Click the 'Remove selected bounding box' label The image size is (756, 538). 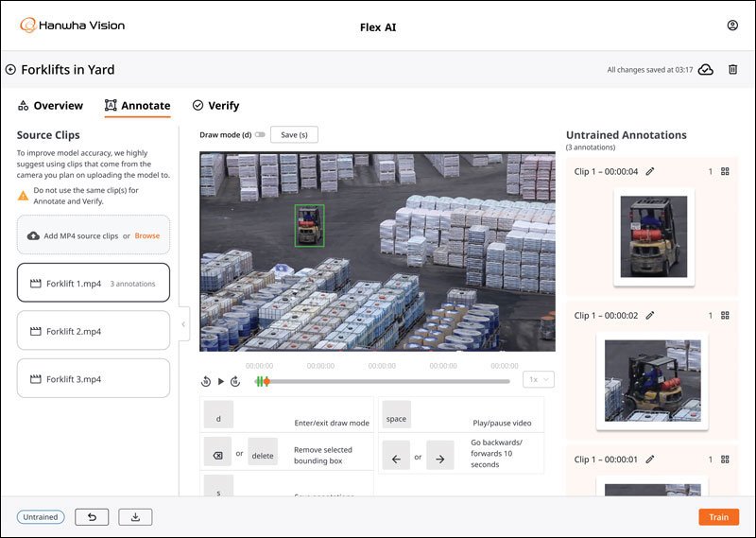[323, 455]
